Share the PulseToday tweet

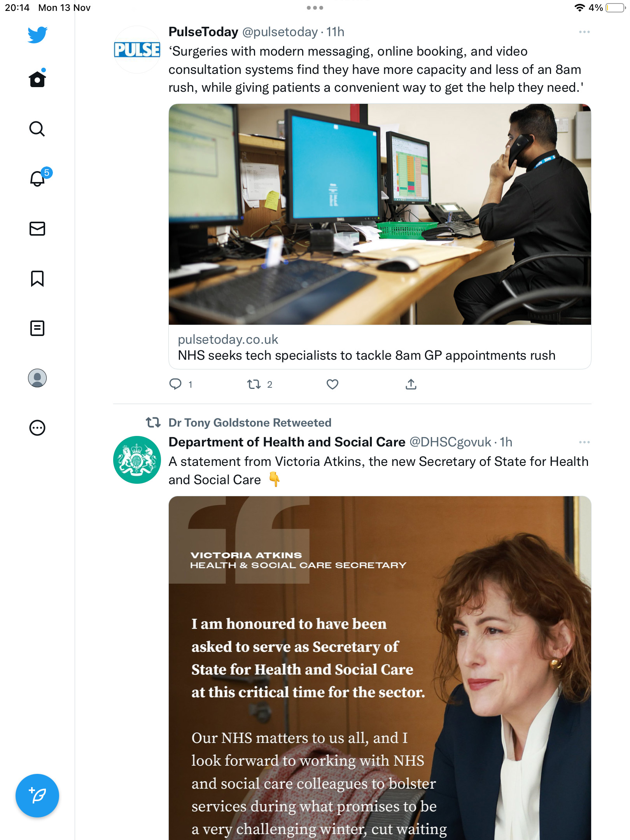point(411,384)
